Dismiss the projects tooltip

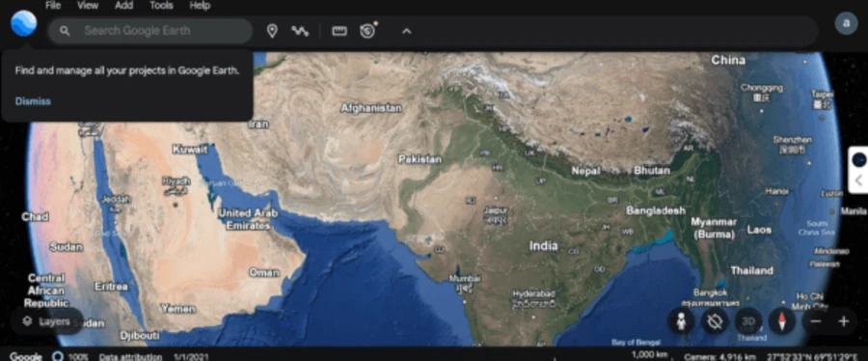[x=33, y=101]
